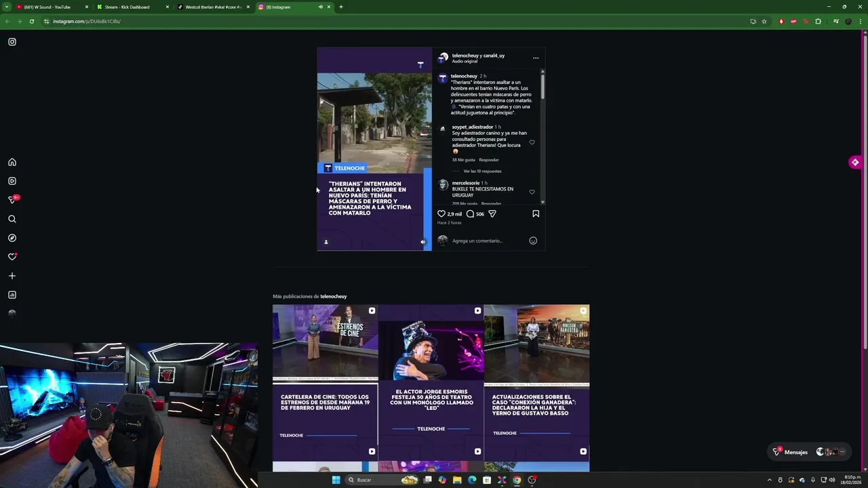The width and height of the screenshot is (868, 488).
Task: Open tab search dropdown arrow
Action: pos(6,7)
